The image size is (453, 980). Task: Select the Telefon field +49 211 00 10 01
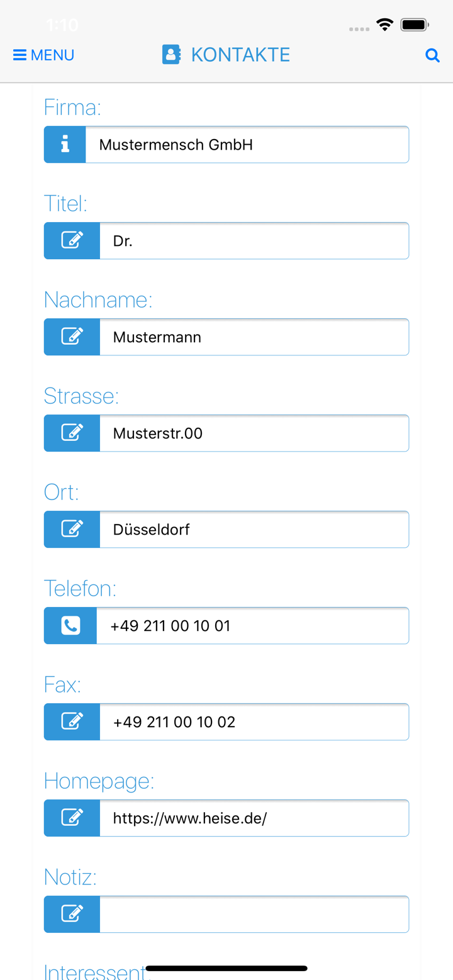[x=253, y=626]
